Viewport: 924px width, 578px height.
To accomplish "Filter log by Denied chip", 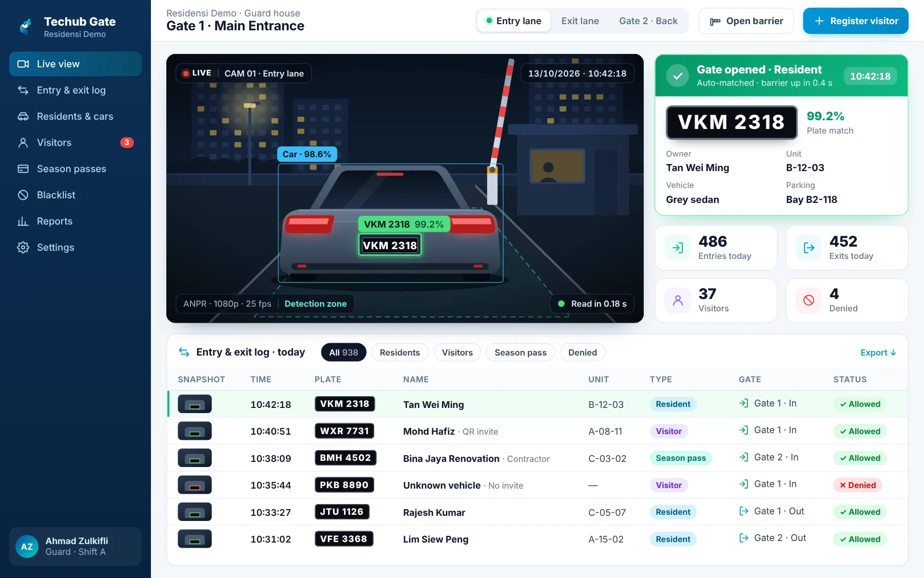I will click(583, 352).
